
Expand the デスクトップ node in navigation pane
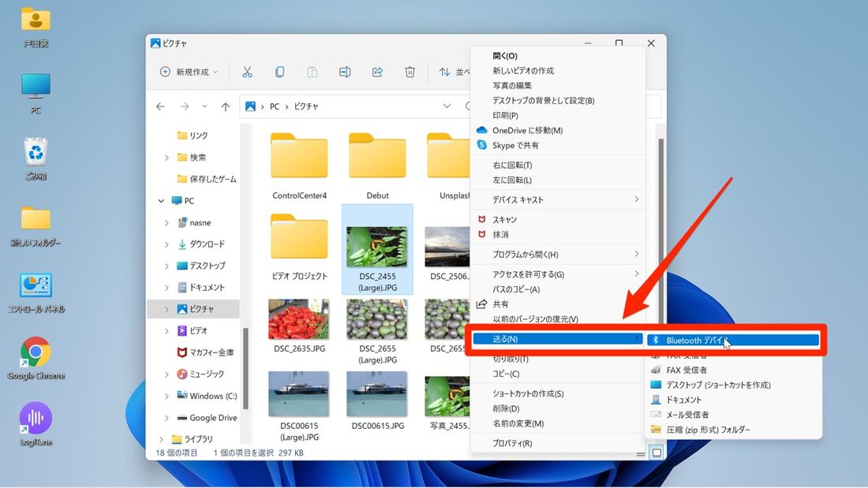point(166,266)
